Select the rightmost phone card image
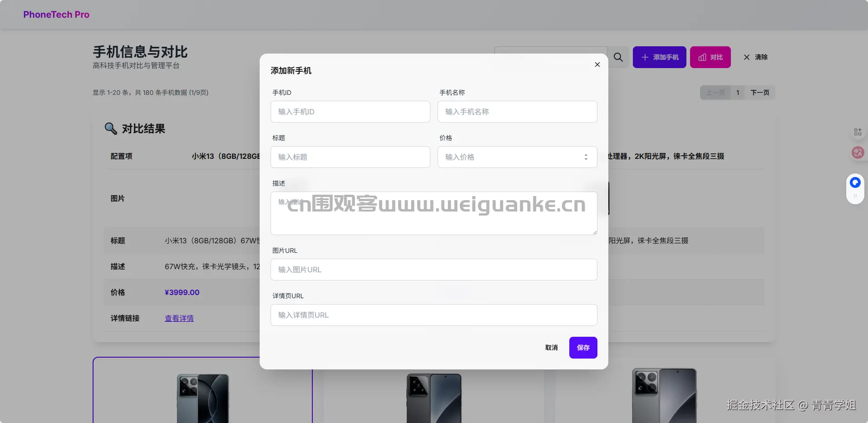Screen dimensions: 868x423 [664, 396]
